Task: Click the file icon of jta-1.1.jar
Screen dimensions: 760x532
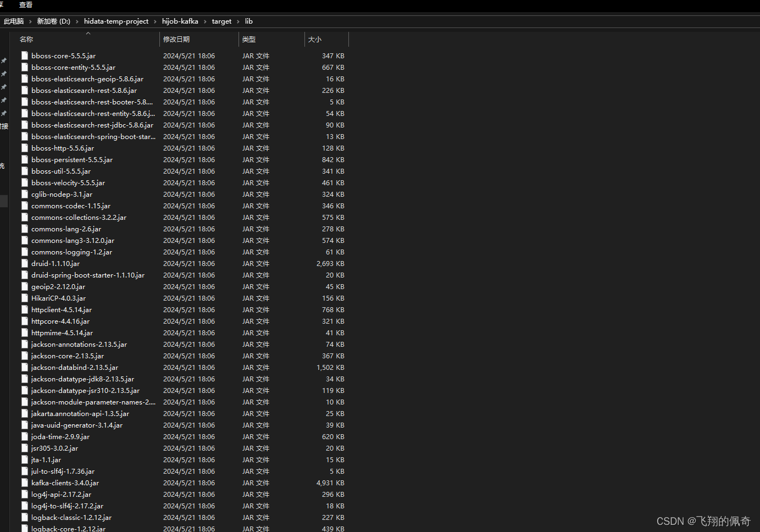Action: pos(25,459)
